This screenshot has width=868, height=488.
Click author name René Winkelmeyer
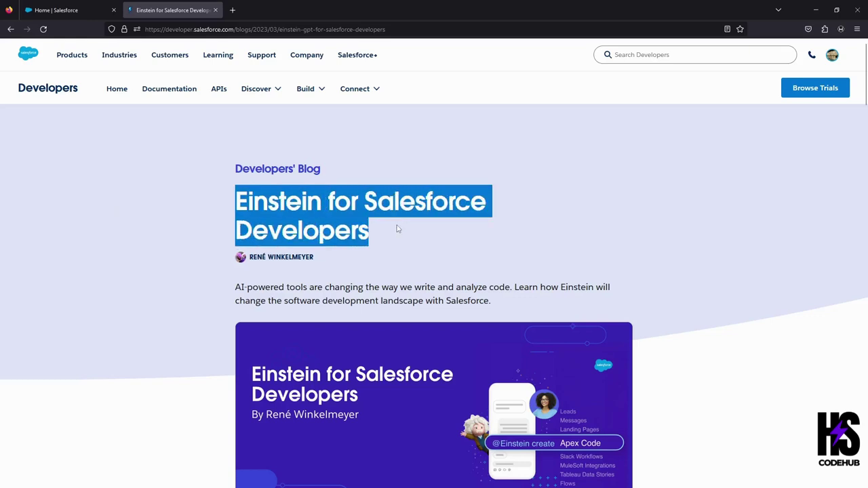coord(281,257)
